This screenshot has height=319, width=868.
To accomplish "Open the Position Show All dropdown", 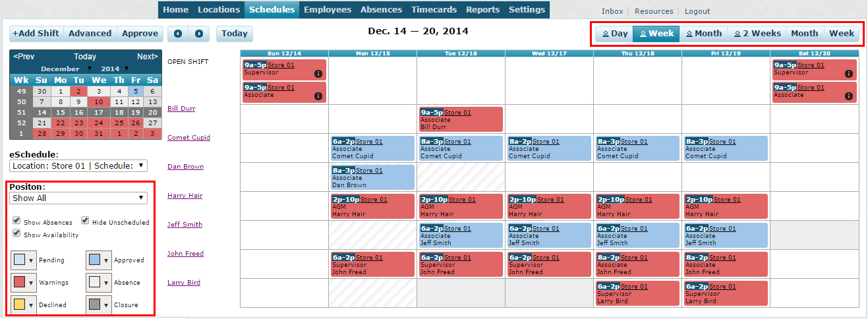I will [78, 198].
